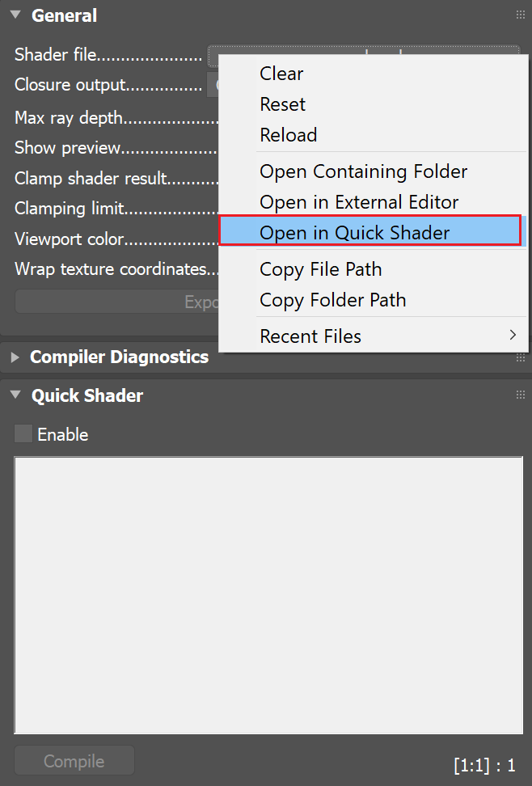This screenshot has width=532, height=786.
Task: Choose Open in External Editor
Action: [x=361, y=202]
